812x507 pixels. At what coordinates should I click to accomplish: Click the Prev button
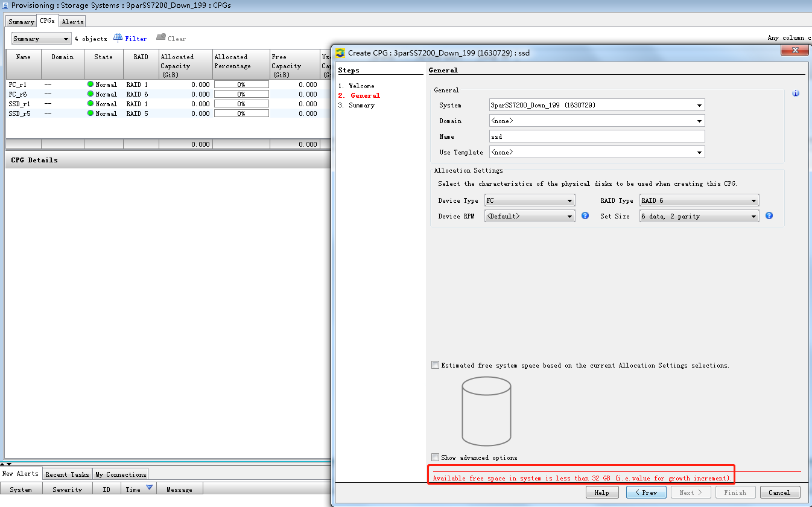(x=645, y=493)
